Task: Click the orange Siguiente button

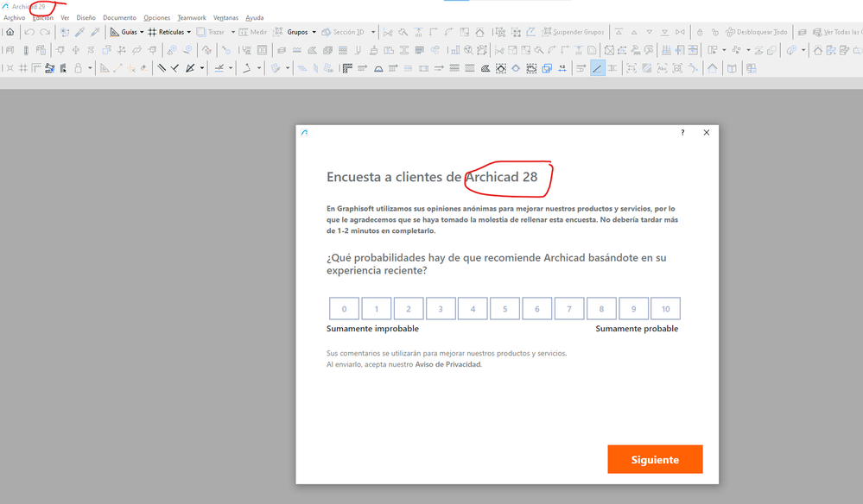Action: coord(655,459)
